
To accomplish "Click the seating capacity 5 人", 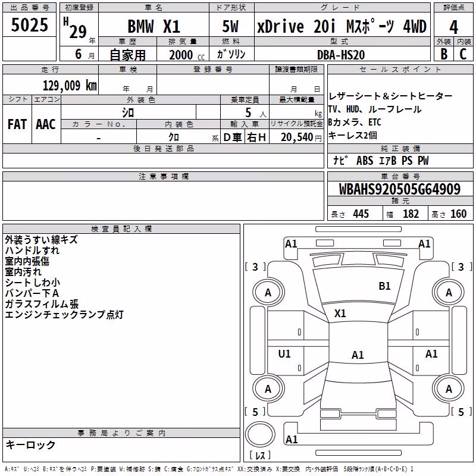I will click(x=256, y=113).
